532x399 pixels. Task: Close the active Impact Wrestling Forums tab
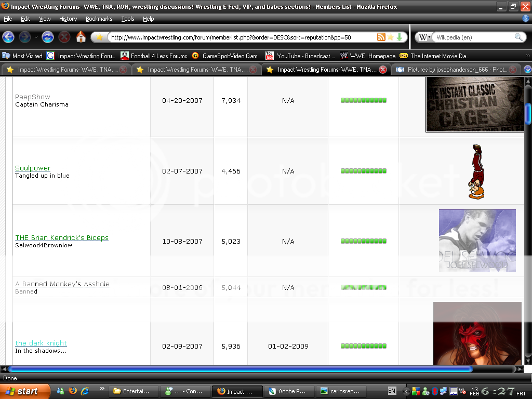point(383,70)
